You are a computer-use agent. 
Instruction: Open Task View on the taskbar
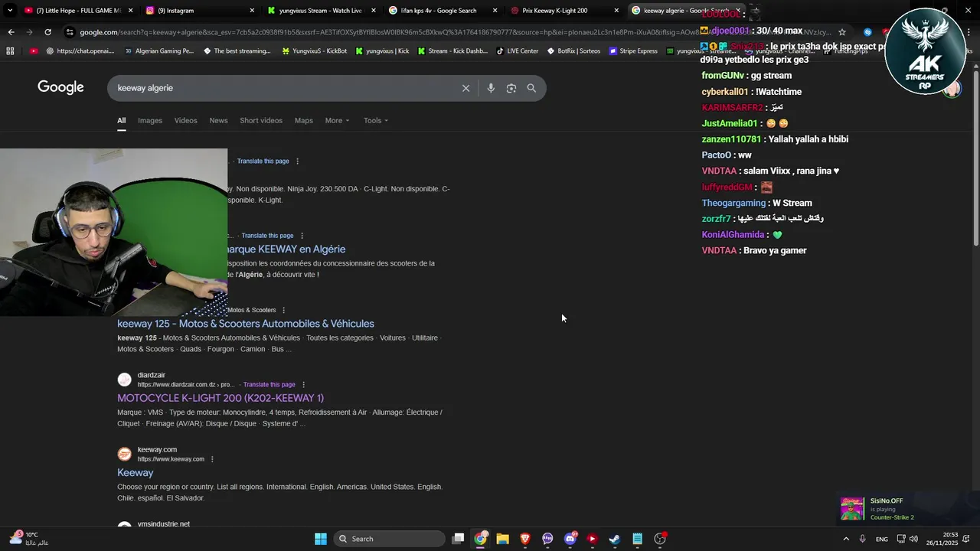[458, 539]
